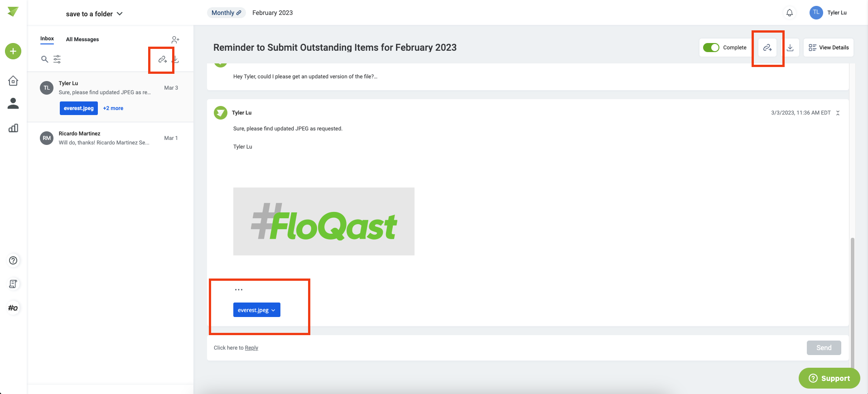Click the FloQast logo in sidebar
The height and width of the screenshot is (394, 868).
[x=13, y=12]
